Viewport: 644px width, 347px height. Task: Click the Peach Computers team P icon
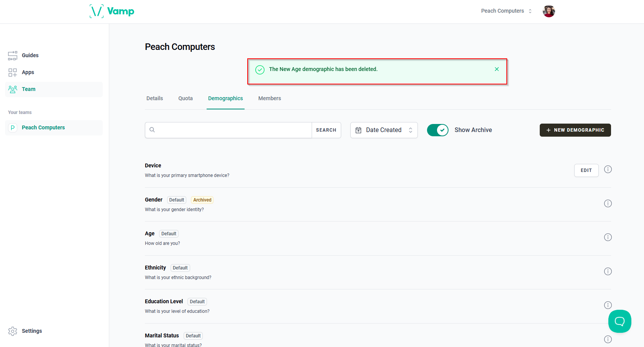coord(13,128)
